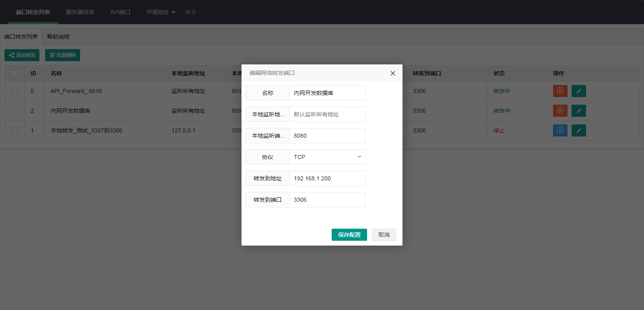Click the 添加转发 share icon button

click(22, 55)
